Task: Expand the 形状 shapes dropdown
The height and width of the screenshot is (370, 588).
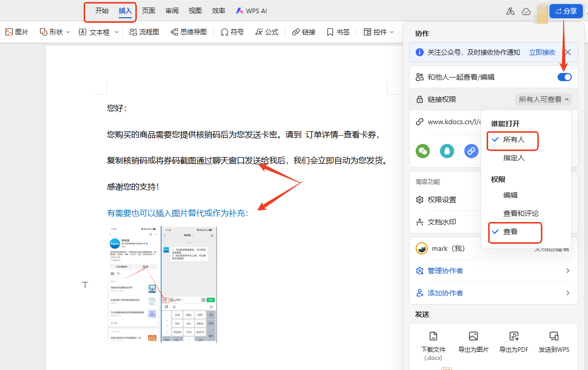Action: tap(55, 32)
